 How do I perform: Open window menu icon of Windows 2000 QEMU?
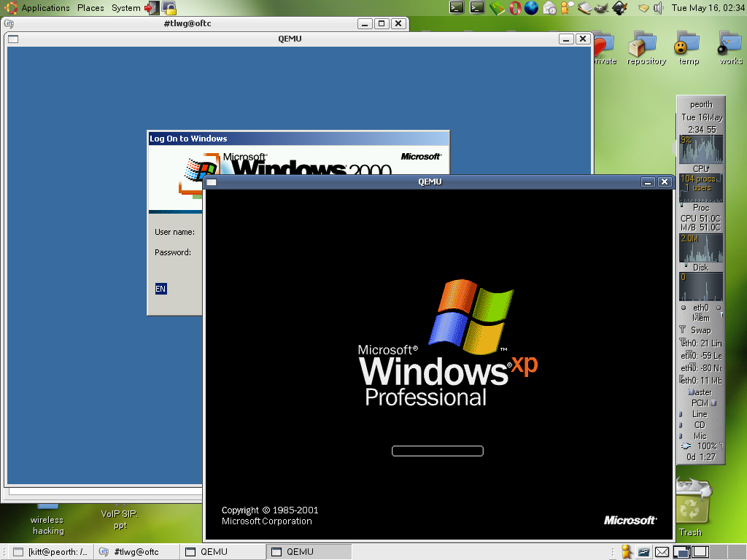pyautogui.click(x=13, y=39)
